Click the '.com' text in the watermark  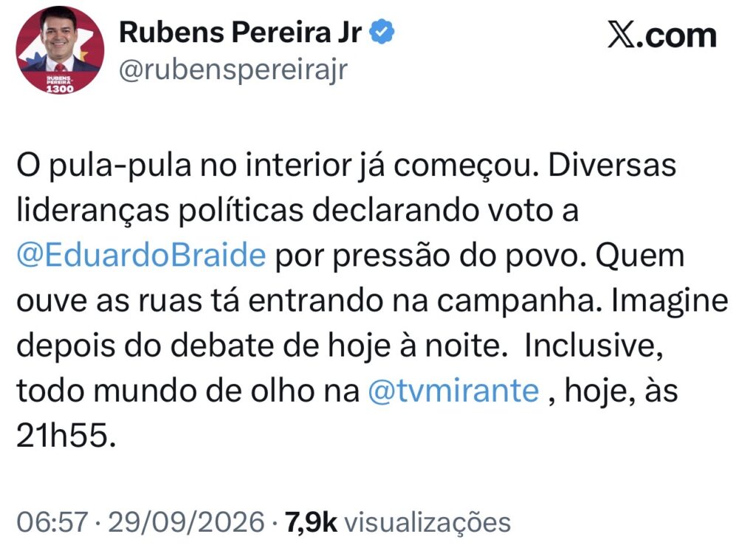tap(676, 35)
